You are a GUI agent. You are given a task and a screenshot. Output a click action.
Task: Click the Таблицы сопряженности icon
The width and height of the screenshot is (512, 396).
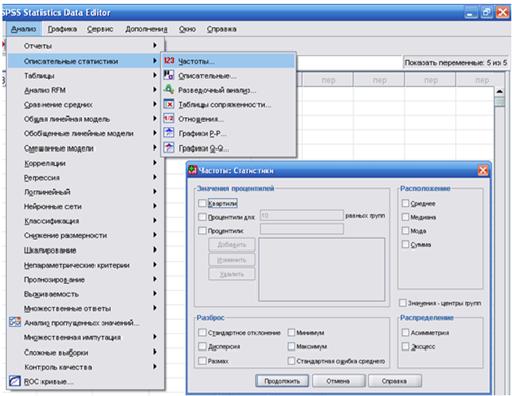[169, 104]
